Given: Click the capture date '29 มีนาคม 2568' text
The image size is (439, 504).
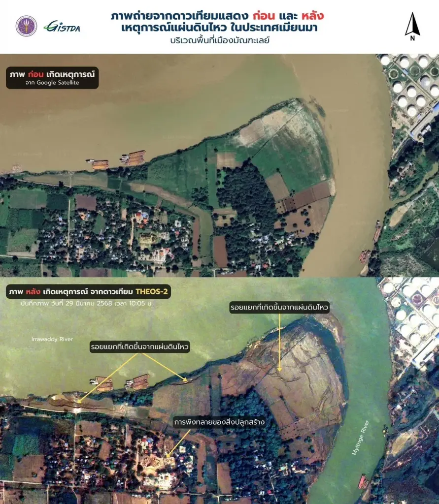Looking at the screenshot, I should tap(88, 303).
